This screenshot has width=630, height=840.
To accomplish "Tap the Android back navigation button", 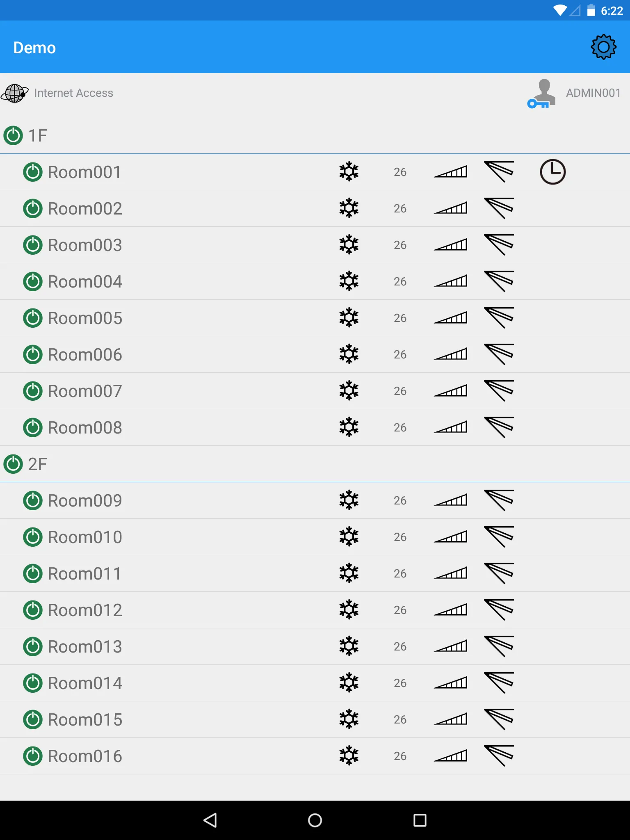I will click(x=210, y=820).
